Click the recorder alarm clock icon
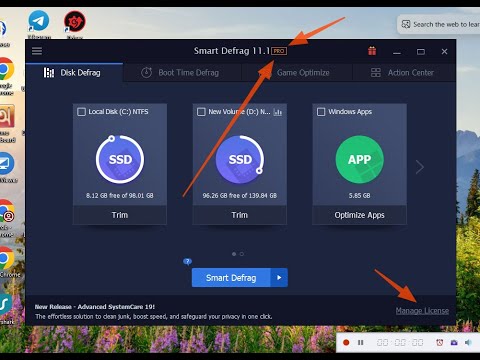The height and width of the screenshot is (360, 480). point(440,342)
